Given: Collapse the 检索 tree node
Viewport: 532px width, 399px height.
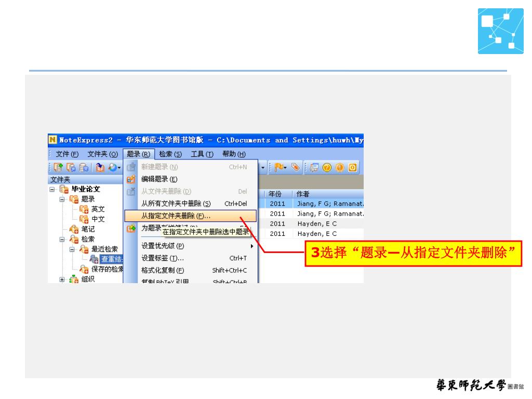Looking at the screenshot, I should (62, 239).
